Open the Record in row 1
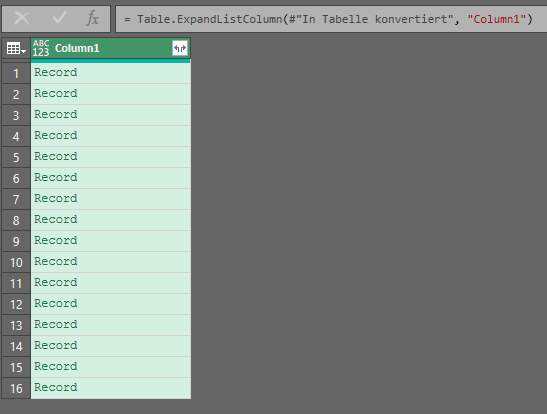Viewport: 547px width, 414px height. (x=56, y=72)
